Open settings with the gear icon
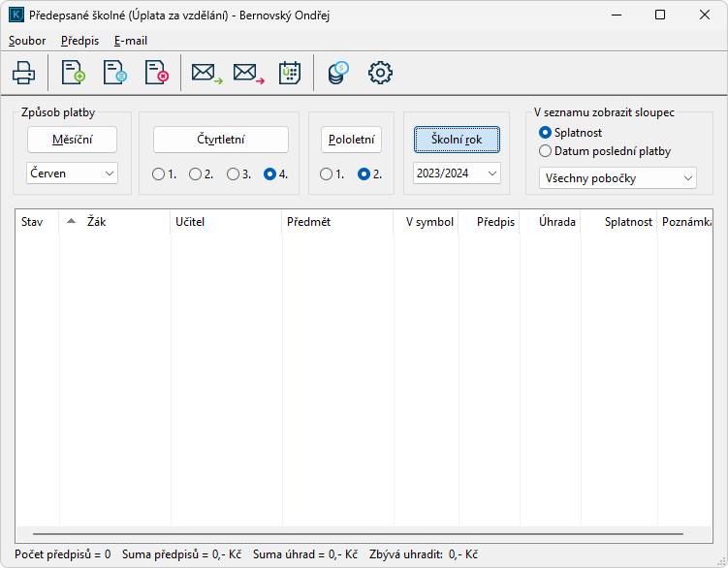The height and width of the screenshot is (568, 728). point(380,73)
